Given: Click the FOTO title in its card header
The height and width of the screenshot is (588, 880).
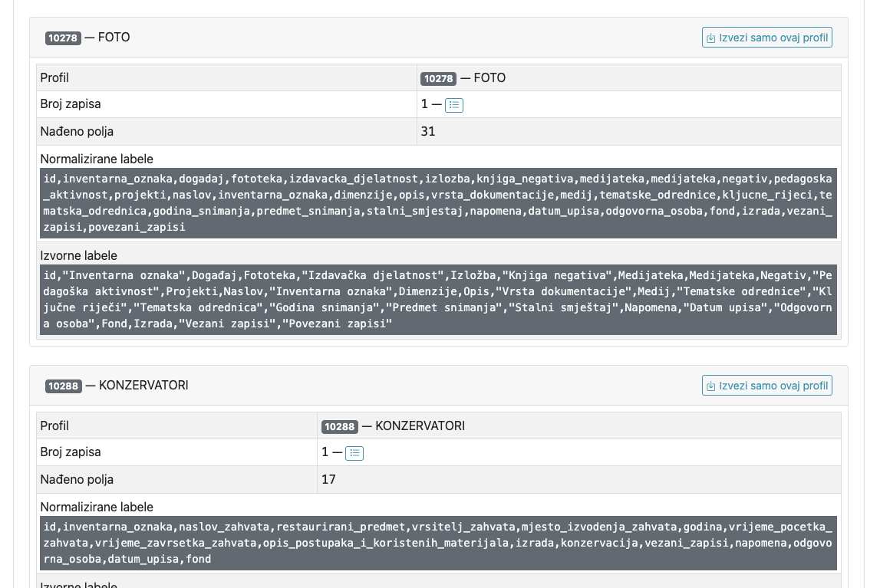Looking at the screenshot, I should pyautogui.click(x=114, y=38).
